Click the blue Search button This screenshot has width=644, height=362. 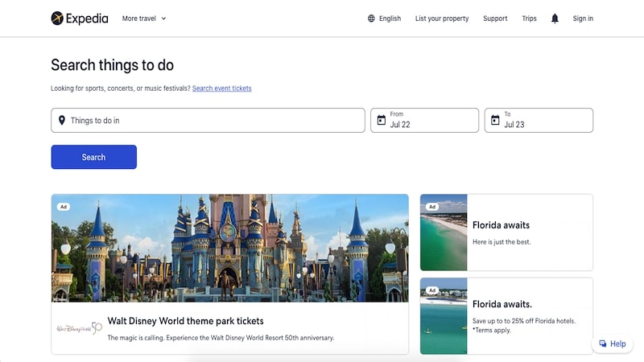pyautogui.click(x=93, y=157)
